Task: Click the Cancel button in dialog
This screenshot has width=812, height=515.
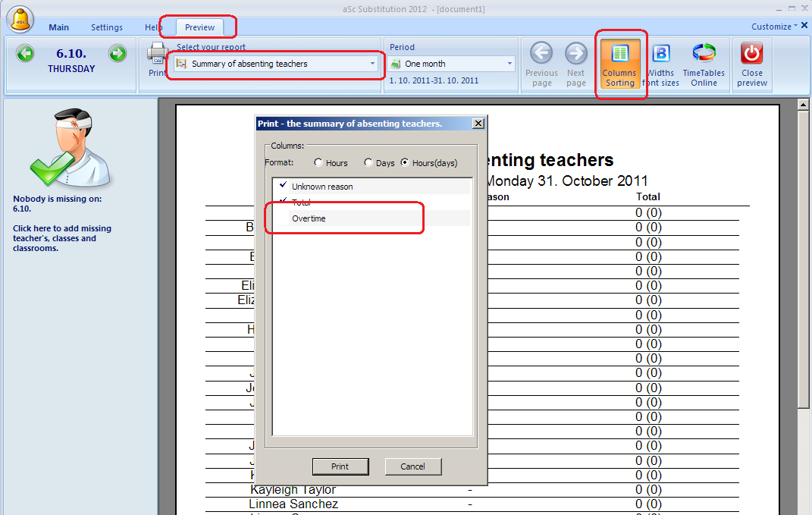Action: point(412,466)
